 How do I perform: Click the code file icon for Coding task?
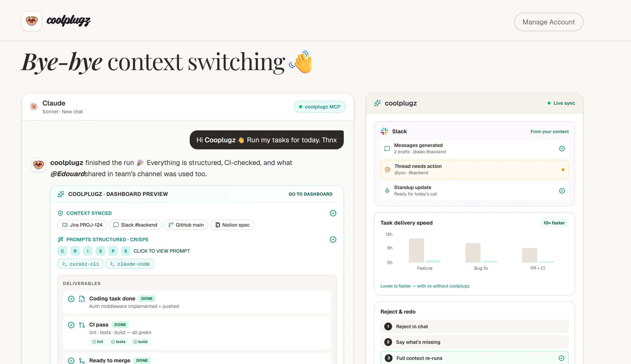click(x=81, y=299)
